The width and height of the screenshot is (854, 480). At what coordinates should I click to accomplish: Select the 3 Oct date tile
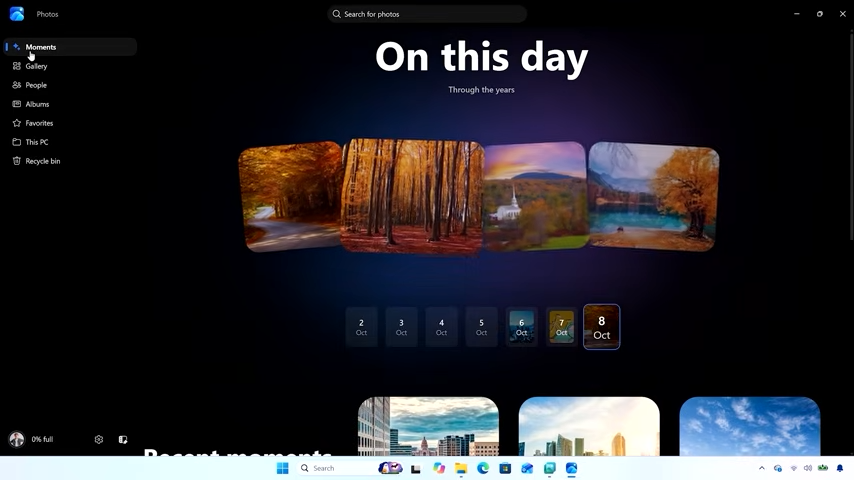click(401, 327)
